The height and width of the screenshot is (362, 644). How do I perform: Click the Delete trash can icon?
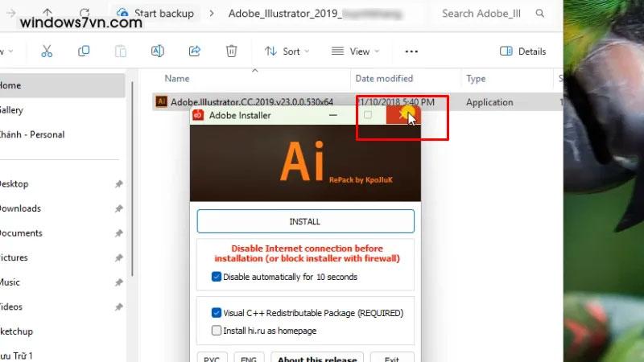tap(231, 51)
